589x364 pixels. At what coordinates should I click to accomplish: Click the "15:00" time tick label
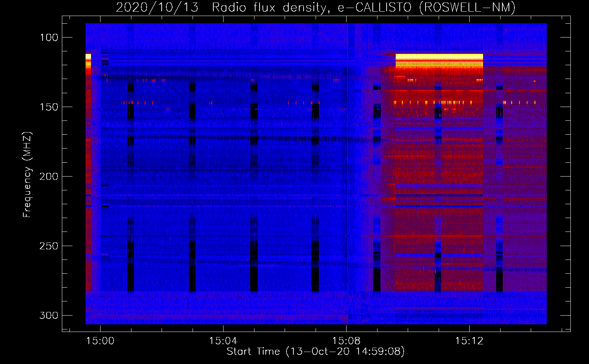[100, 341]
